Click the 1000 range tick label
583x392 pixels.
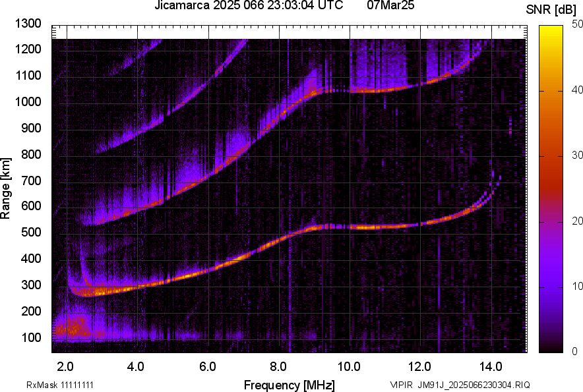(28, 101)
